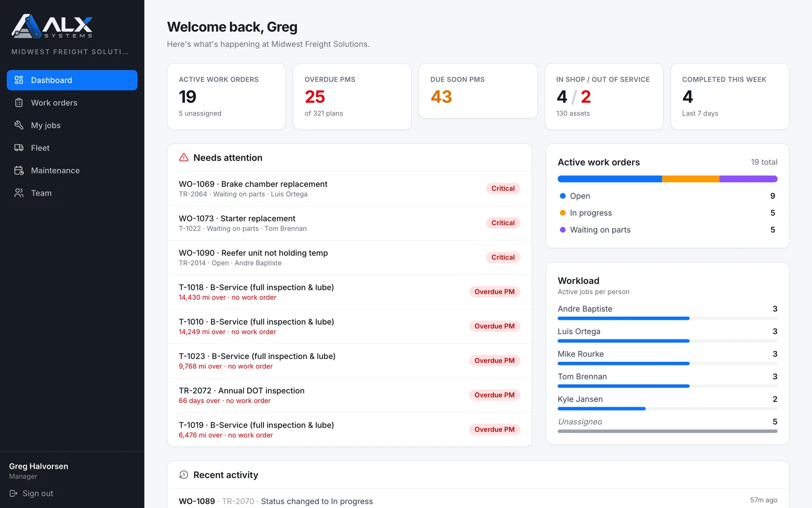Open the Work orders menu item
Viewport: 812px width, 508px height.
(x=72, y=103)
